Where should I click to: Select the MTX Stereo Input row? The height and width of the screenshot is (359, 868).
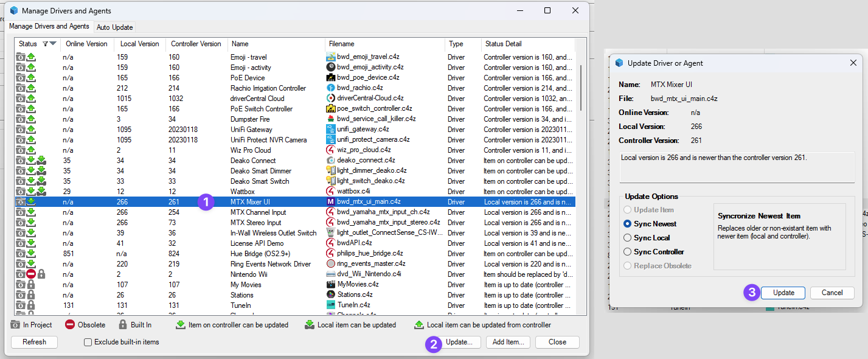pos(296,223)
